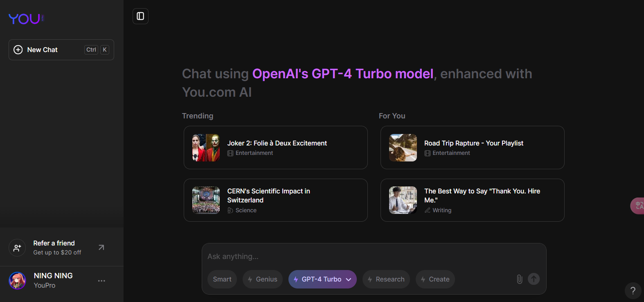Click the Get up to $20 off text
Viewport: 644px width, 302px height.
[57, 252]
